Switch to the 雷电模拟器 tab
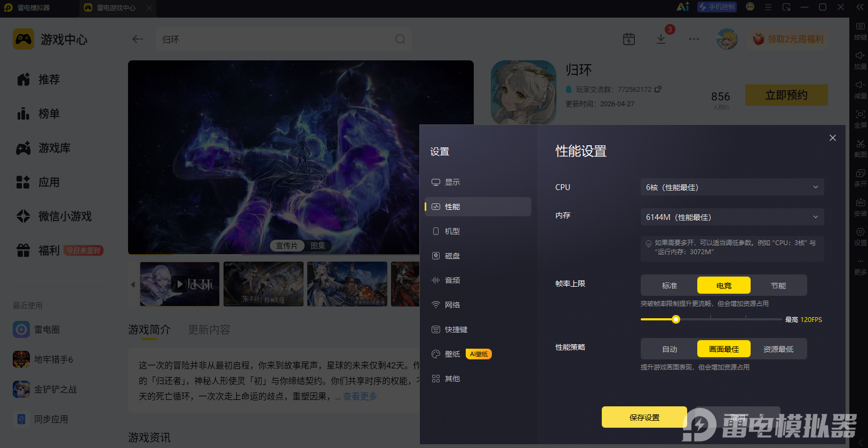 [33, 8]
